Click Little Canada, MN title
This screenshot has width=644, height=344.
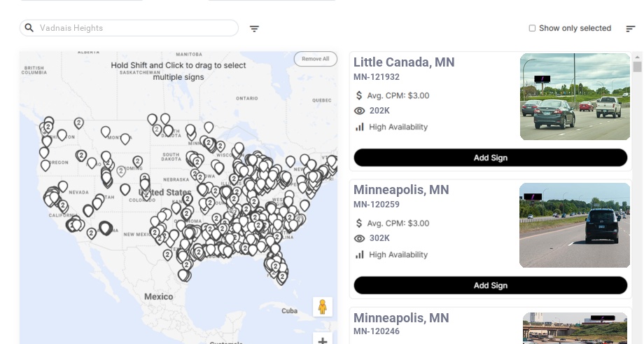point(404,62)
